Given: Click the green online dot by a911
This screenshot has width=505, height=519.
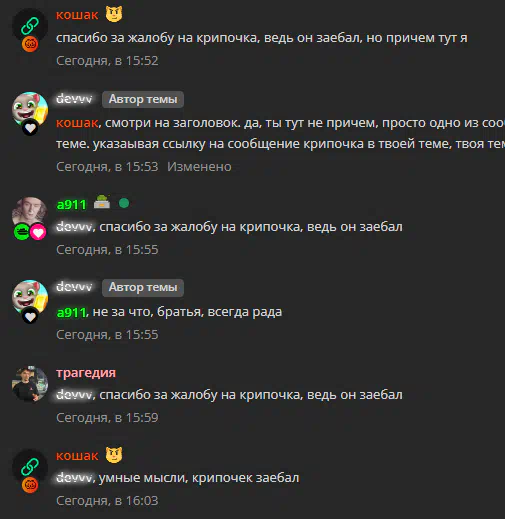Looking at the screenshot, I should (x=124, y=203).
